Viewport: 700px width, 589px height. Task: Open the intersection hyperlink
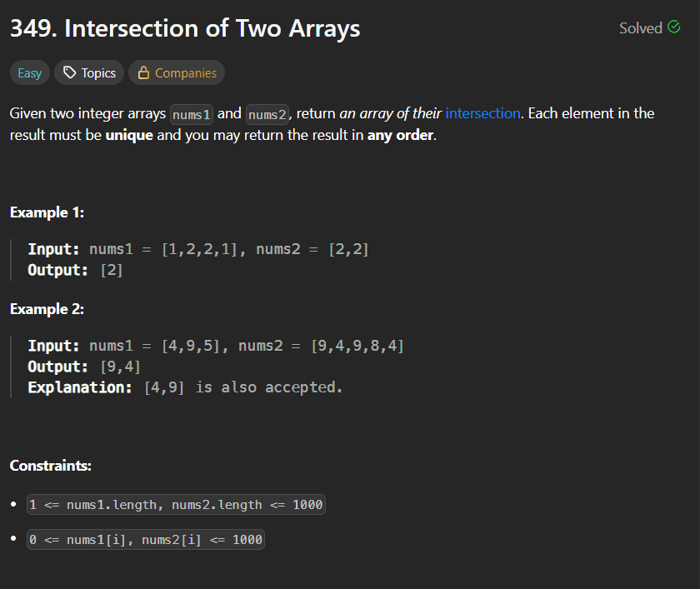click(x=483, y=112)
